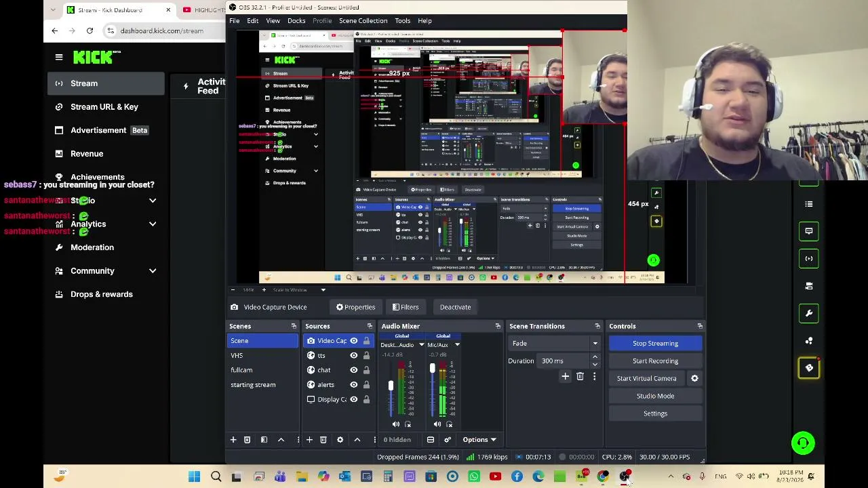Viewport: 868px width, 488px height.
Task: Open advanced audio properties gears icon
Action: tap(448, 440)
